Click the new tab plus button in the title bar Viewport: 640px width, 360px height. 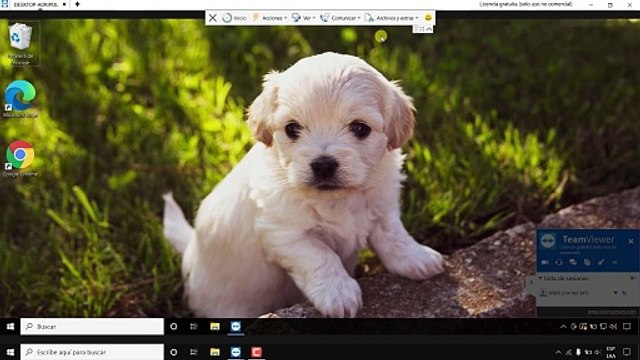click(x=77, y=4)
